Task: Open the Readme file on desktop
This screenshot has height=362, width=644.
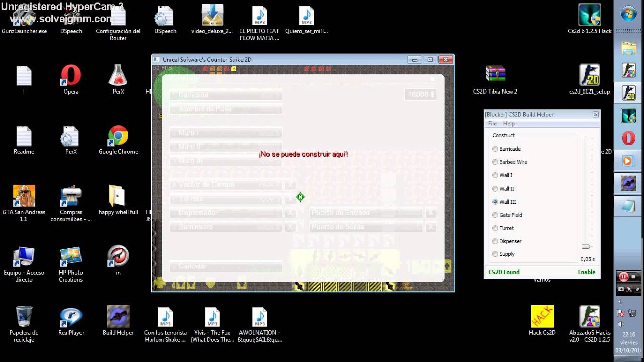Action: point(24,141)
